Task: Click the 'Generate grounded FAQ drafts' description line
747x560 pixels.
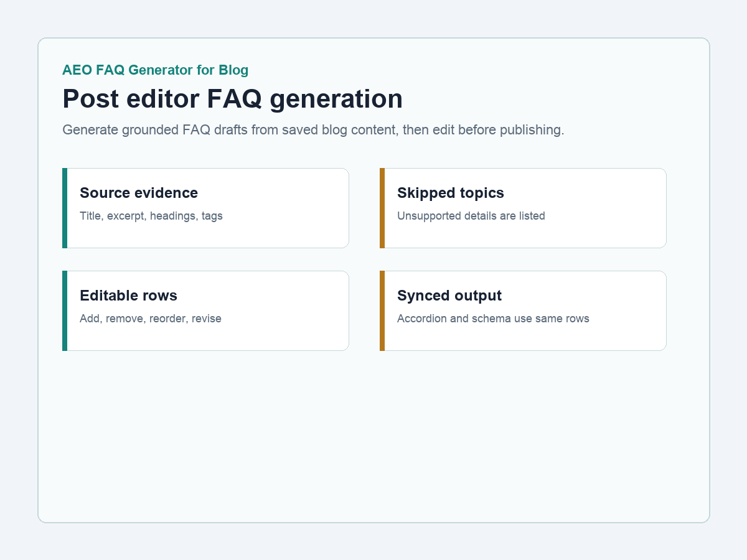Action: [313, 130]
